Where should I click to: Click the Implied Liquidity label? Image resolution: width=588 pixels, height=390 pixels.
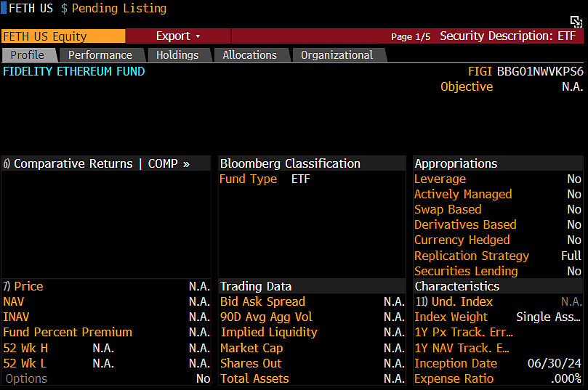coord(269,333)
